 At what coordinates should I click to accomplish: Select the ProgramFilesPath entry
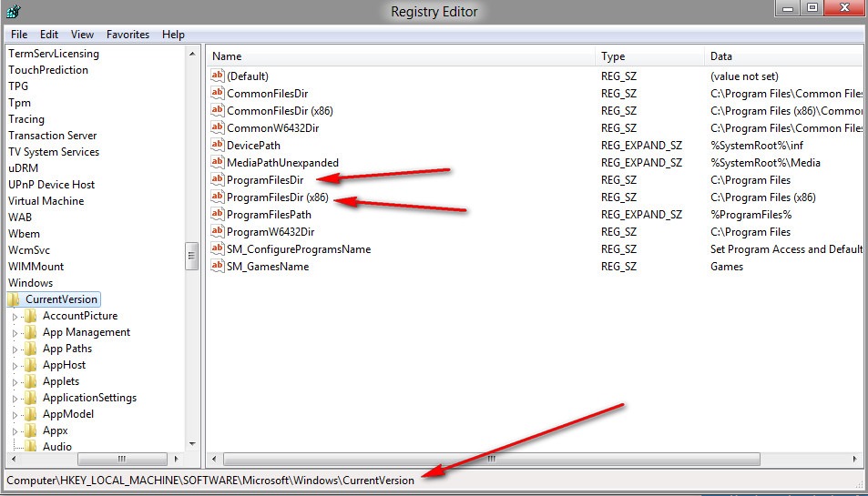point(269,214)
